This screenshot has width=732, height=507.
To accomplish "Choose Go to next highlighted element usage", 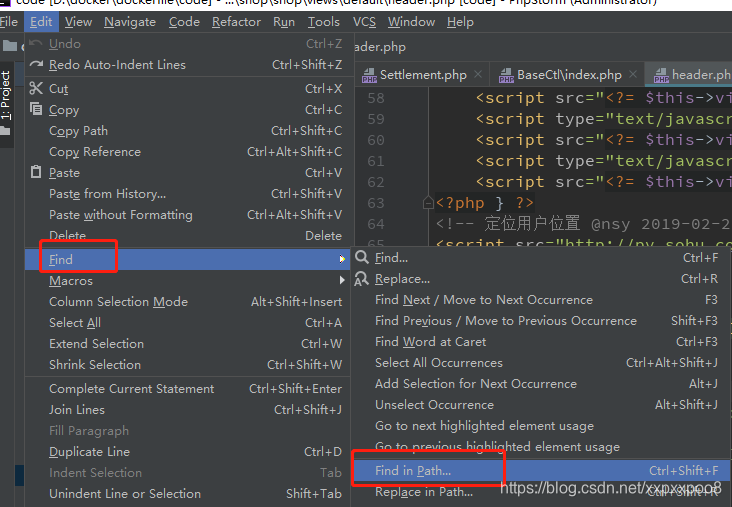I will [x=542, y=426].
